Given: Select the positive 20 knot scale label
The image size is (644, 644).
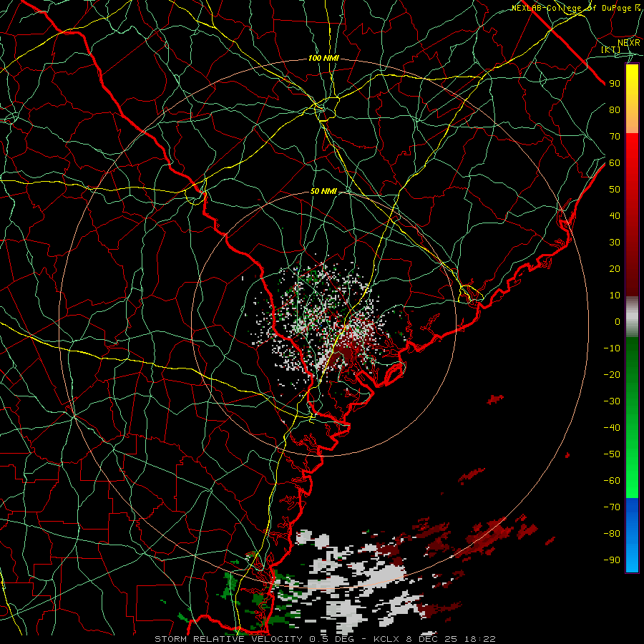Looking at the screenshot, I should pos(615,269).
